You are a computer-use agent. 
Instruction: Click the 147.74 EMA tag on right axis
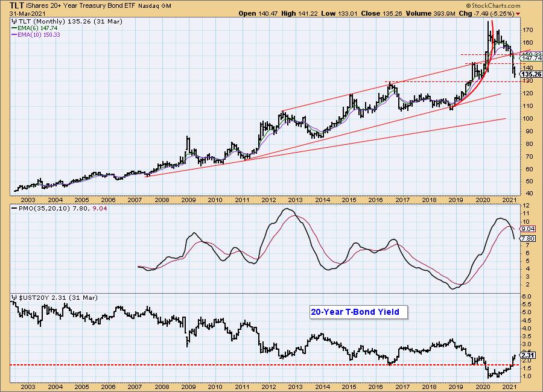(531, 58)
